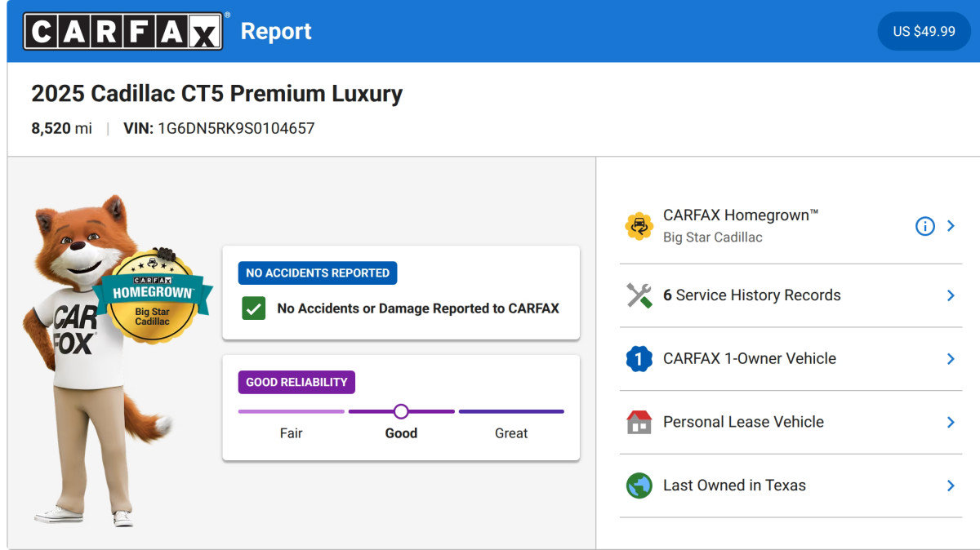Screen dimensions: 980x550
Task: Click No Accidents or Damage Reported text
Action: pos(418,308)
